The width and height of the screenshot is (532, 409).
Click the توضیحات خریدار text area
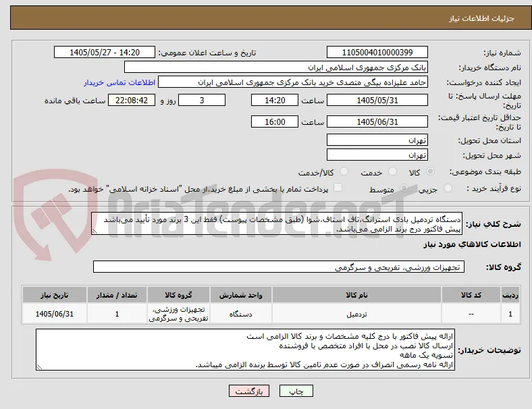(x=245, y=350)
